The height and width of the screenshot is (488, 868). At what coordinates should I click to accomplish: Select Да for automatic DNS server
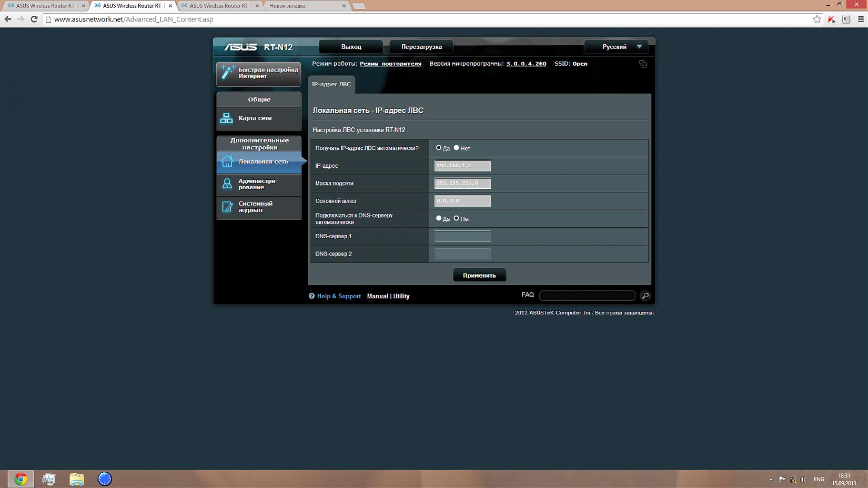439,218
